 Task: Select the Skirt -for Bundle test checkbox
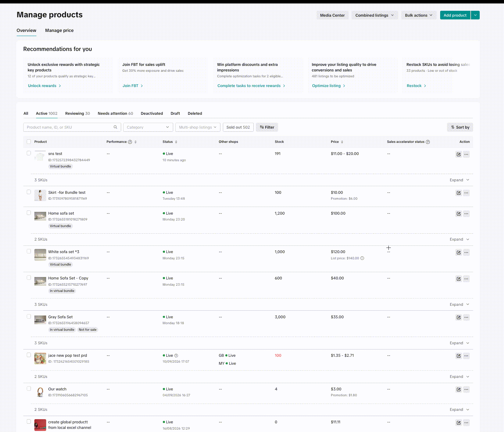[29, 192]
